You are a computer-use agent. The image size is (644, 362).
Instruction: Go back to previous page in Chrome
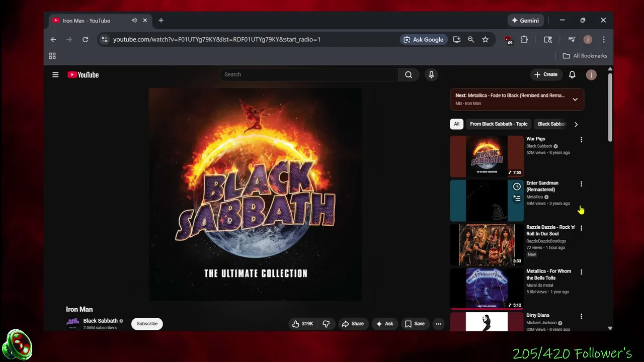(x=53, y=39)
